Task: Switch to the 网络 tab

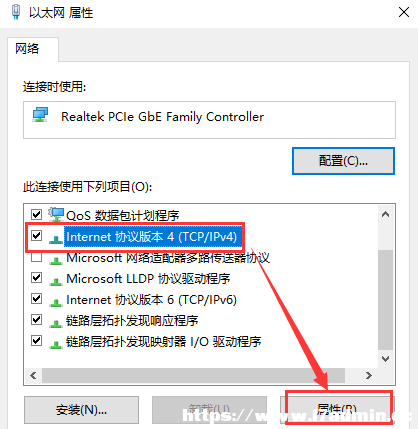Action: [27, 49]
